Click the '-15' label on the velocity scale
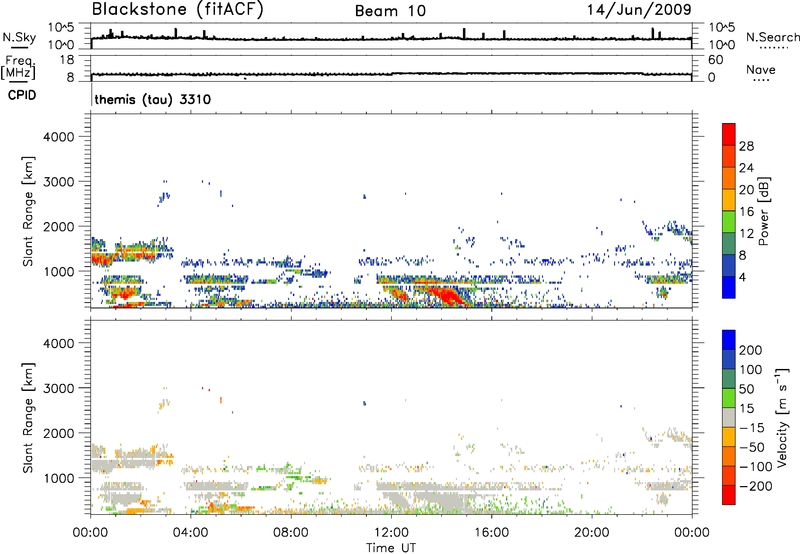 (x=752, y=428)
